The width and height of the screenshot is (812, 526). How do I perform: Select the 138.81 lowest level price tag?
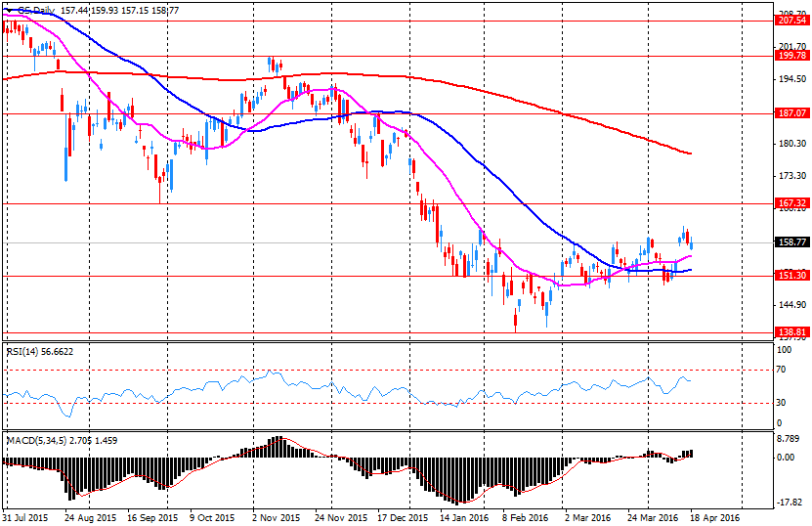click(791, 332)
